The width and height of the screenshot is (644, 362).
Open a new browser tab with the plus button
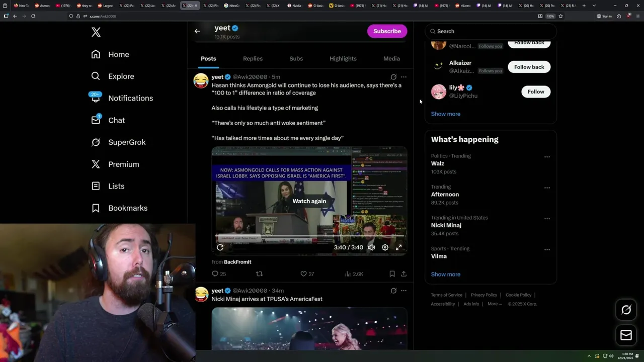click(x=584, y=6)
